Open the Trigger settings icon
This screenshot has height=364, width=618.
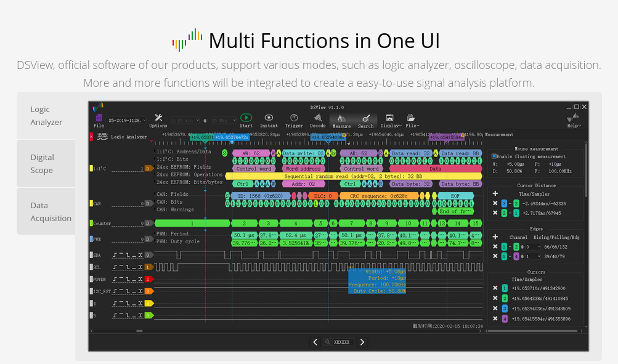[x=294, y=118]
